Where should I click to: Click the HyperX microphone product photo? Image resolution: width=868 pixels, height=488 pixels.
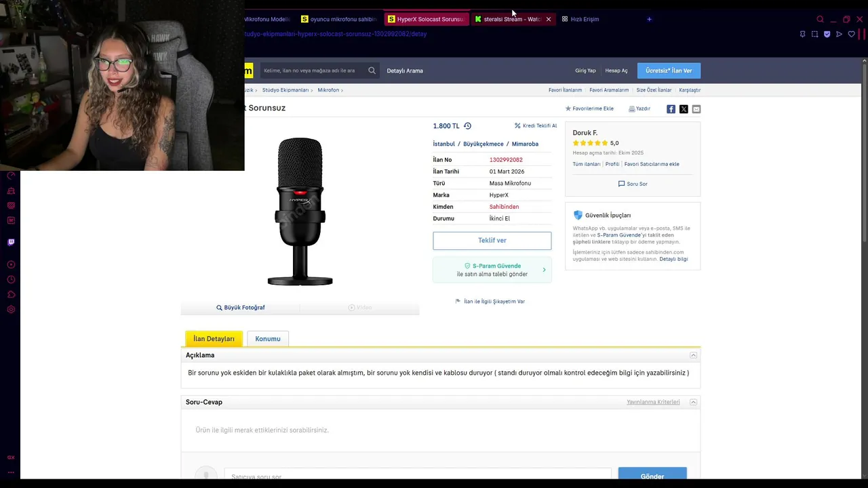coord(300,211)
